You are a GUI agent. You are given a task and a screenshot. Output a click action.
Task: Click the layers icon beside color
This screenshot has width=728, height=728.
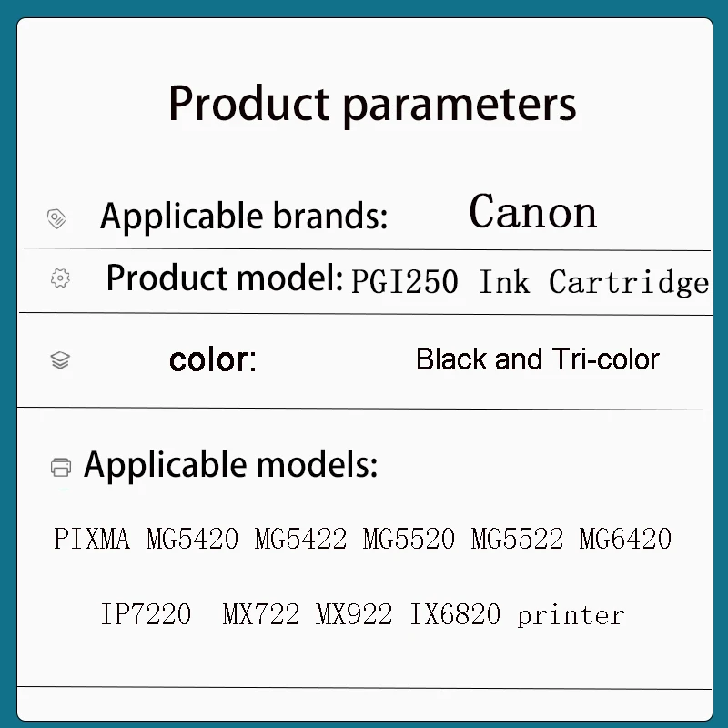pos(60,360)
